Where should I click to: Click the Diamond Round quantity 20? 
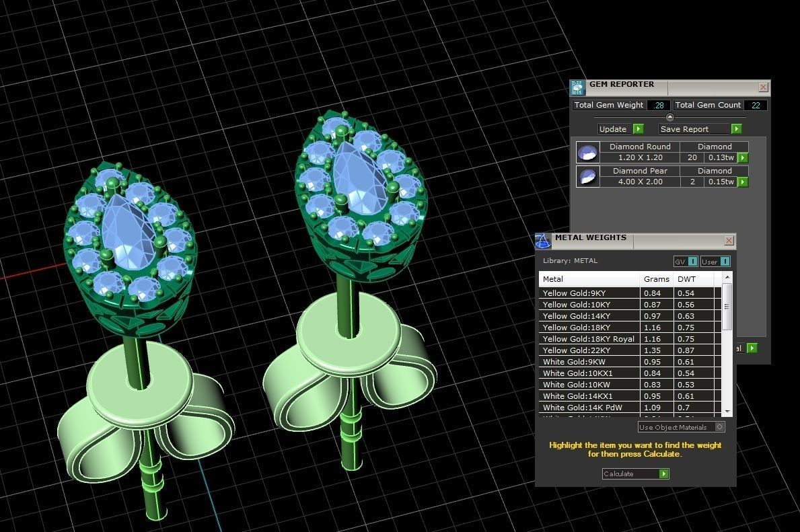point(692,157)
